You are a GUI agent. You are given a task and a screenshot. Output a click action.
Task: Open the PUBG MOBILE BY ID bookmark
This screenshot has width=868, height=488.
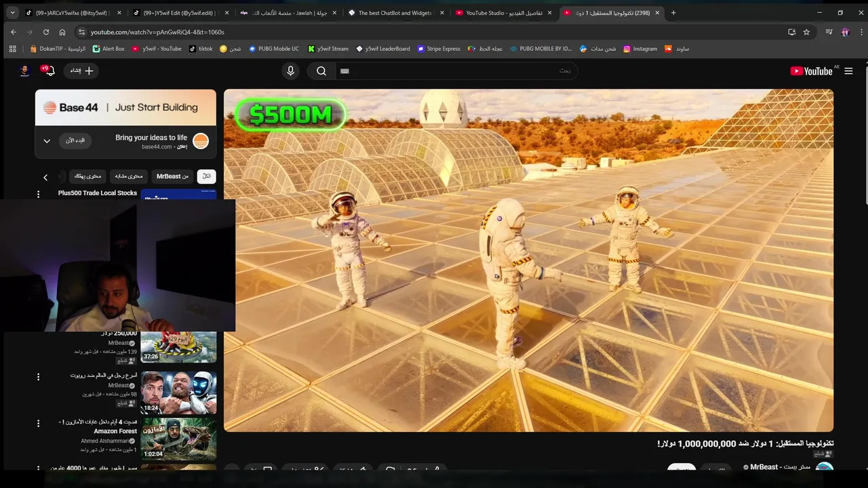[x=541, y=49]
